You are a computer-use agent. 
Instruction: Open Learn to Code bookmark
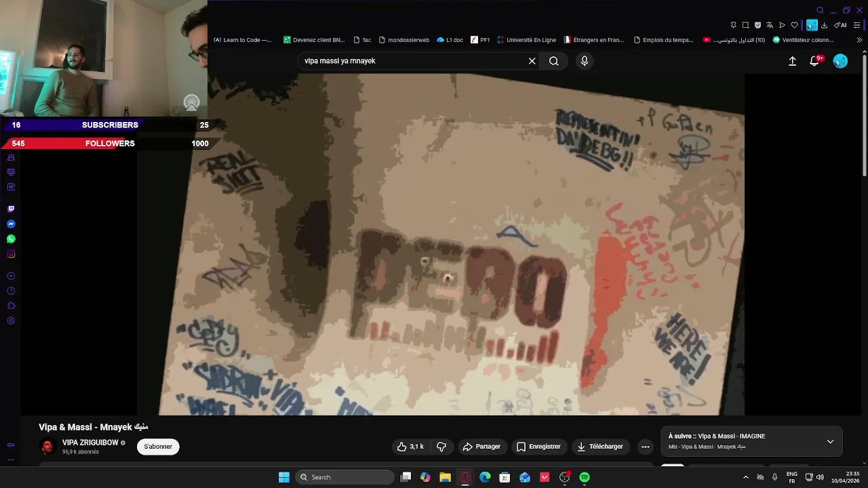coord(243,40)
